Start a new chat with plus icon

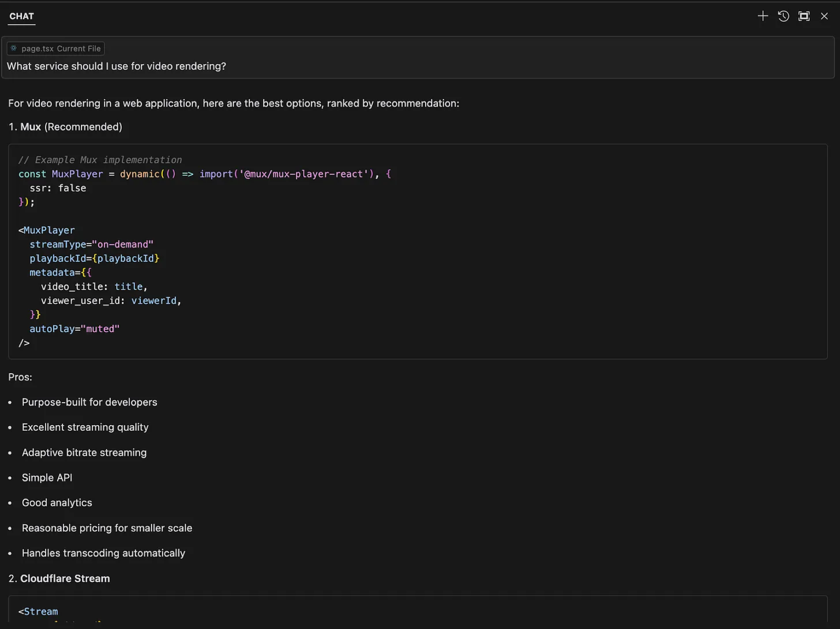point(763,16)
